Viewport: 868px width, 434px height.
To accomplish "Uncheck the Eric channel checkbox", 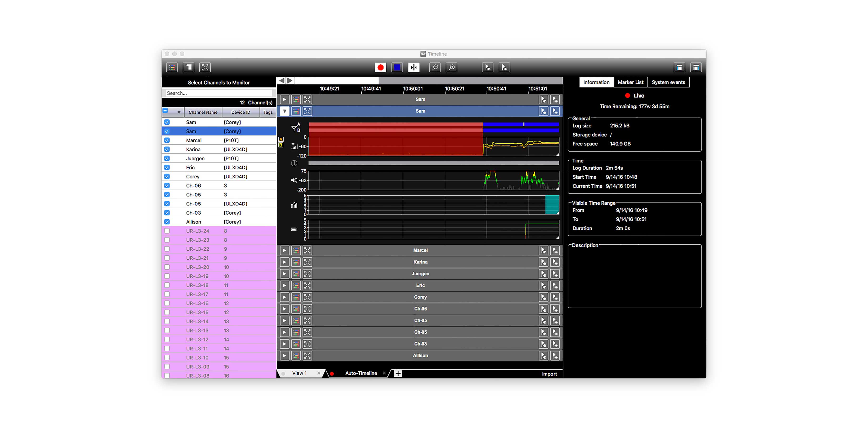I will (167, 168).
